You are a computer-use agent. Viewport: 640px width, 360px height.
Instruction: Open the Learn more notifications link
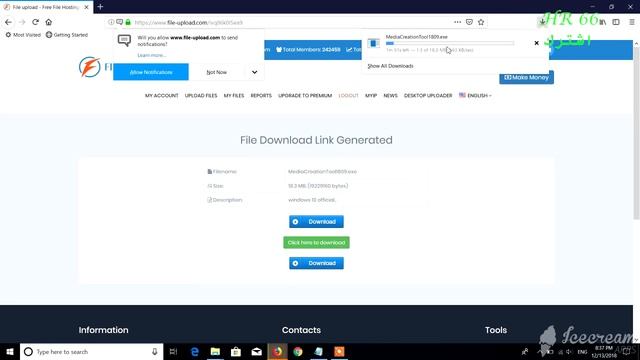point(151,55)
